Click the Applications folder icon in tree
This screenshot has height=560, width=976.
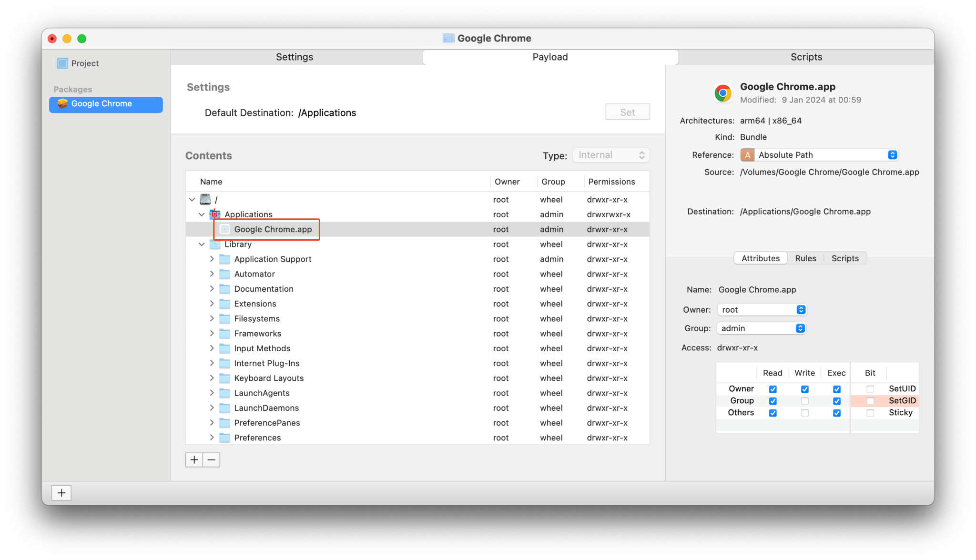[215, 214]
